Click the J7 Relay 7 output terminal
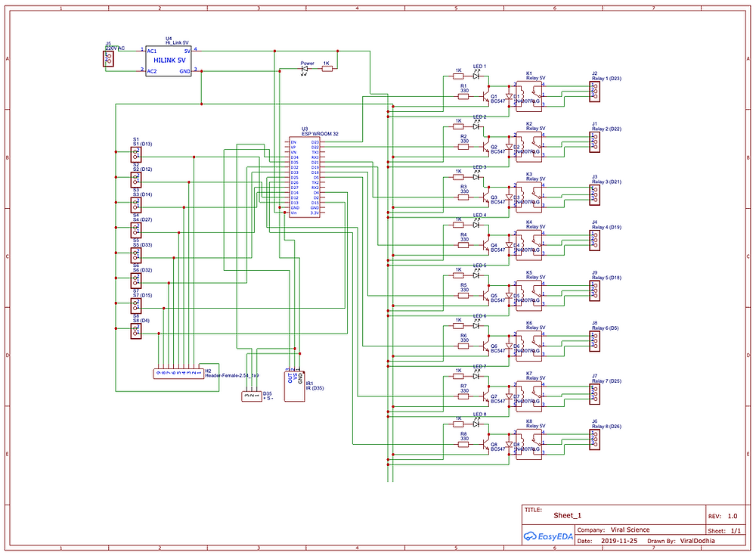Screen dimensions: 756x556 pos(595,394)
